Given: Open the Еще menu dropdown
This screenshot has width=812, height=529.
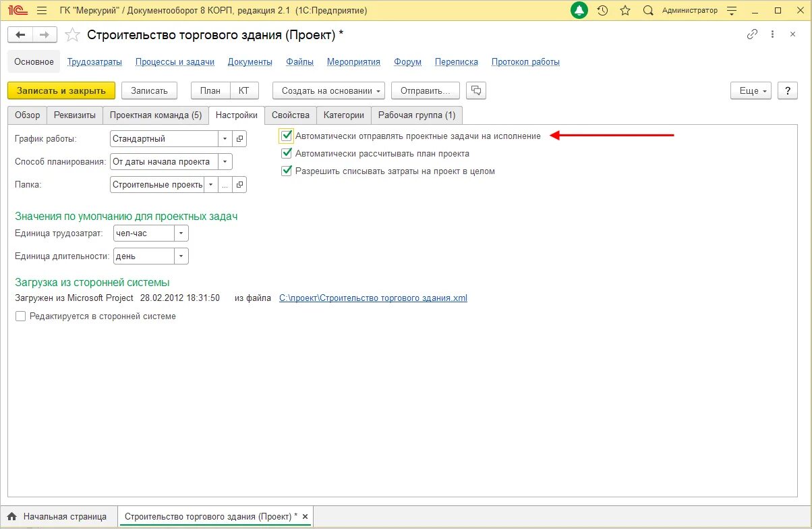Looking at the screenshot, I should pyautogui.click(x=751, y=91).
